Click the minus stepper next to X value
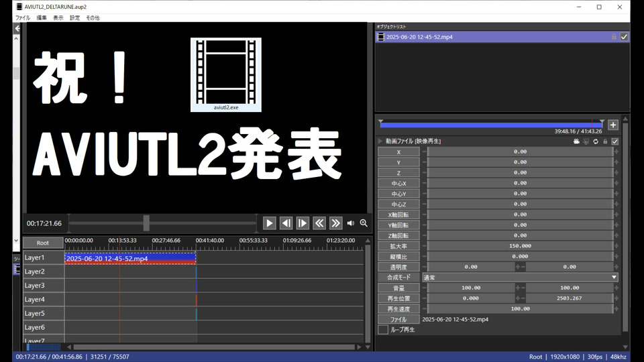 click(x=424, y=152)
